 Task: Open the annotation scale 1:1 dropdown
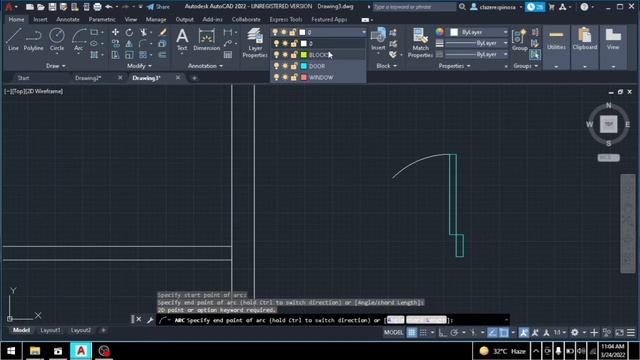pyautogui.click(x=560, y=333)
